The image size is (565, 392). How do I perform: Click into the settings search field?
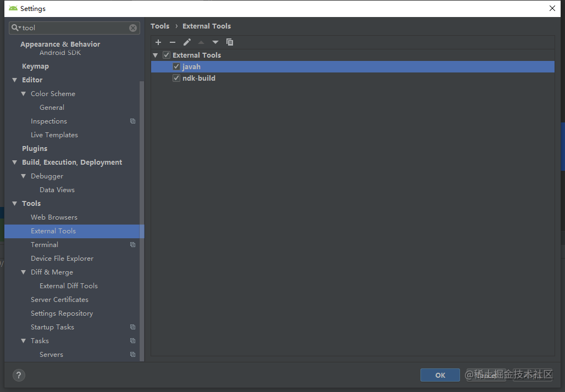click(x=74, y=27)
